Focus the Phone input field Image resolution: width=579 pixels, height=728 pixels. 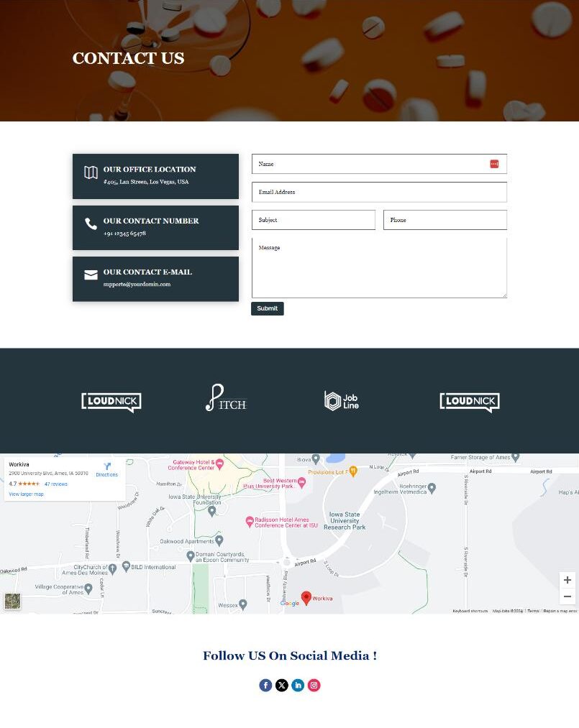pyautogui.click(x=445, y=220)
